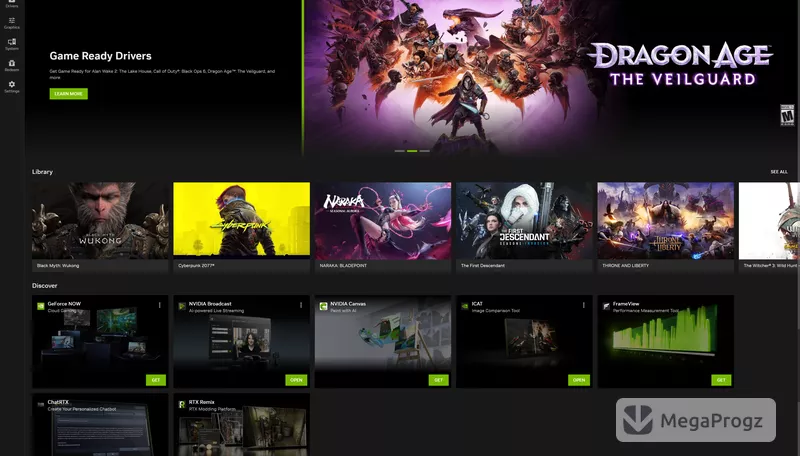
Task: Open the System section in sidebar
Action: [11, 44]
